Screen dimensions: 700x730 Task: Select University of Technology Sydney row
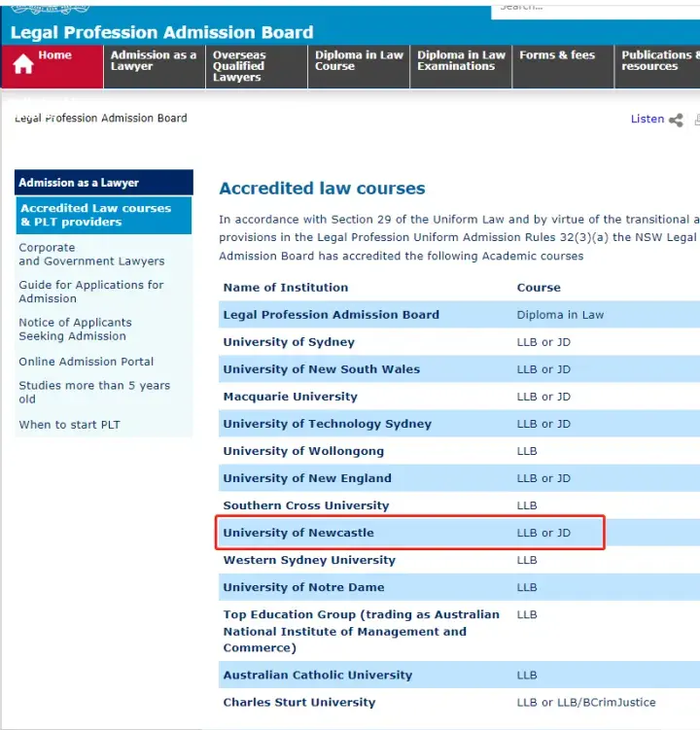[x=459, y=423]
